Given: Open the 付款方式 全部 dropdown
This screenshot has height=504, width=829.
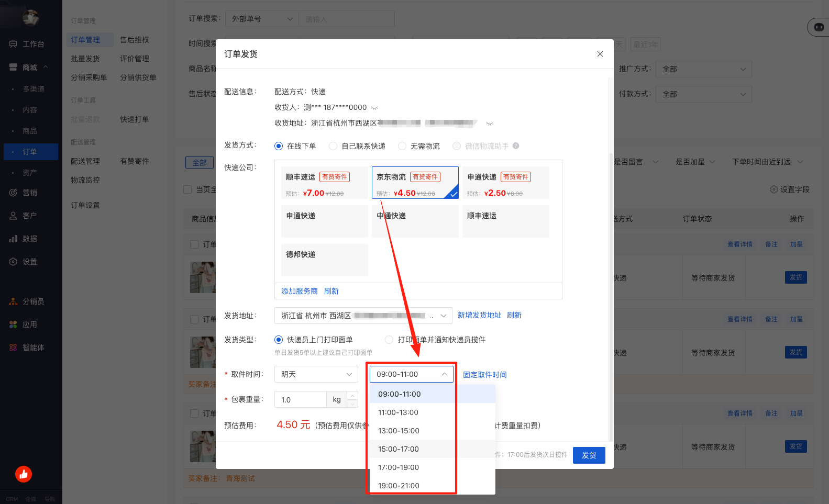Looking at the screenshot, I should 704,94.
